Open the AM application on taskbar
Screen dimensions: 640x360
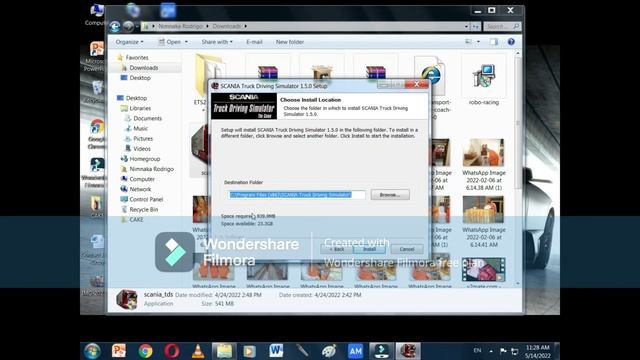click(x=356, y=351)
